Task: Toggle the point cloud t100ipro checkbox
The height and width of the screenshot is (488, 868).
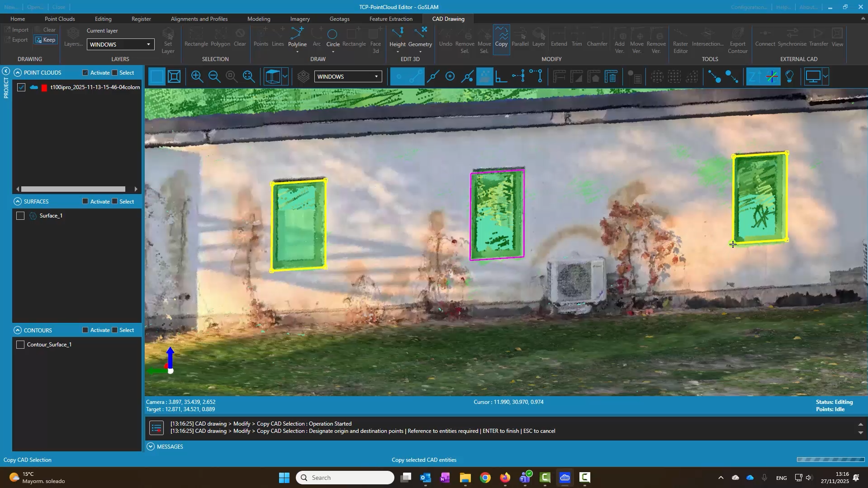Action: [x=21, y=88]
